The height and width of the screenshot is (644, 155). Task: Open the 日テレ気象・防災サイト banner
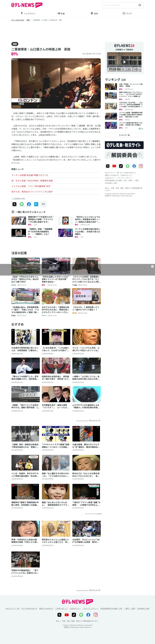tap(124, 145)
